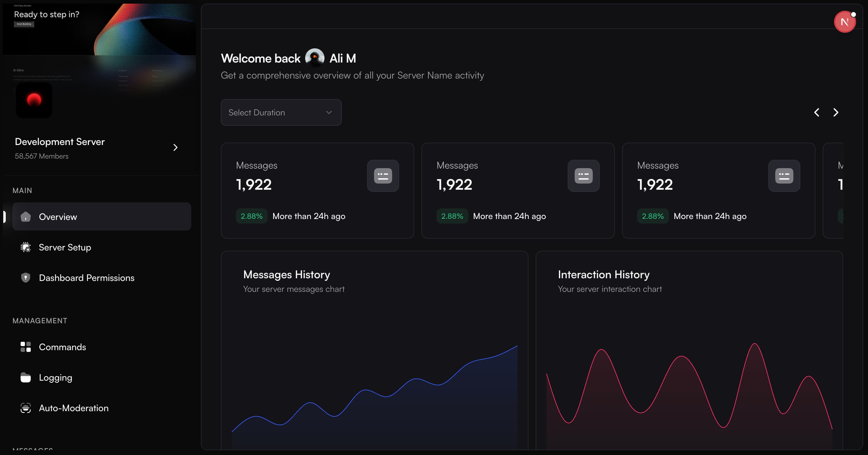This screenshot has width=868, height=455.
Task: Open the Select Duration dropdown
Action: (281, 112)
